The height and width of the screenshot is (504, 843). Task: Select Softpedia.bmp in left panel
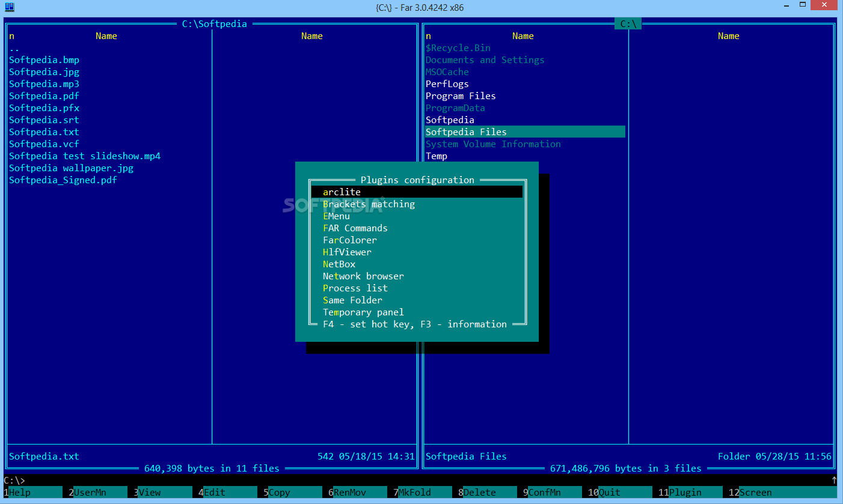coord(44,59)
